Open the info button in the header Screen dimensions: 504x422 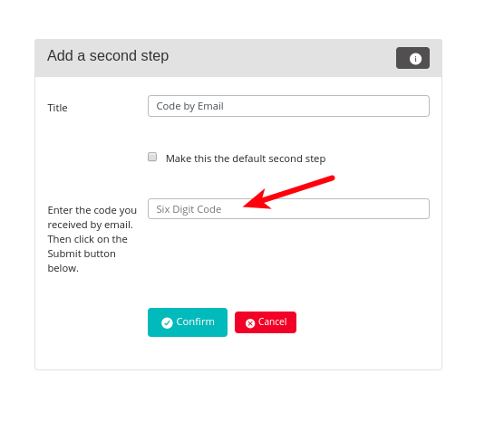(412, 58)
